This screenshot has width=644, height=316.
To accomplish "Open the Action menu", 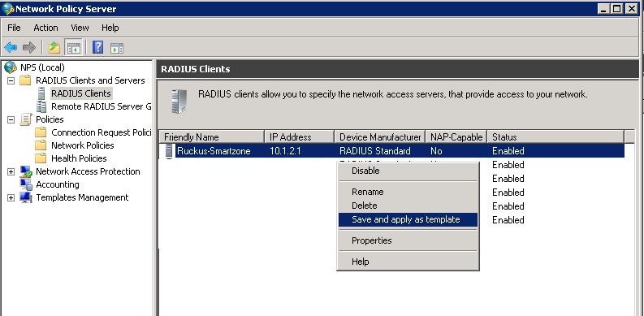I will tap(45, 28).
